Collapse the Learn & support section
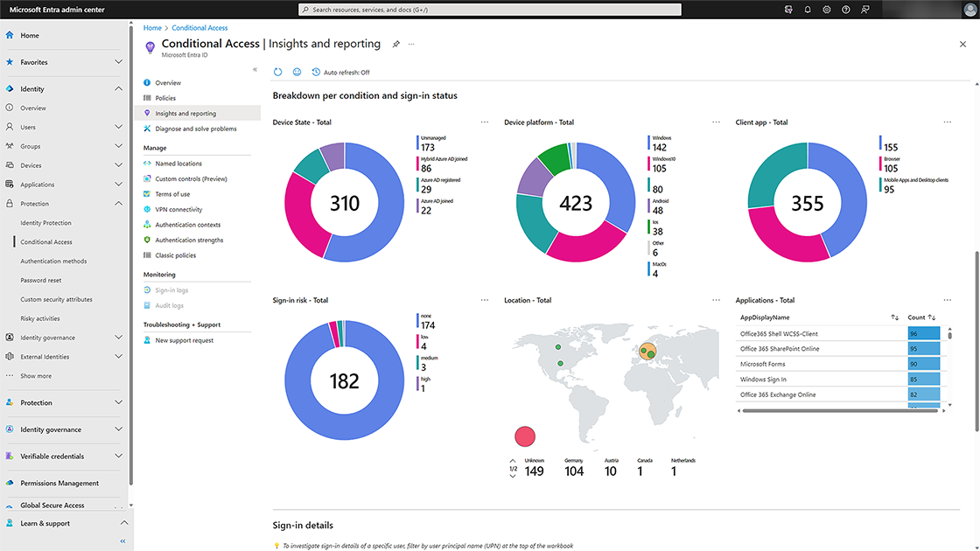This screenshot has height=551, width=980. tap(125, 522)
